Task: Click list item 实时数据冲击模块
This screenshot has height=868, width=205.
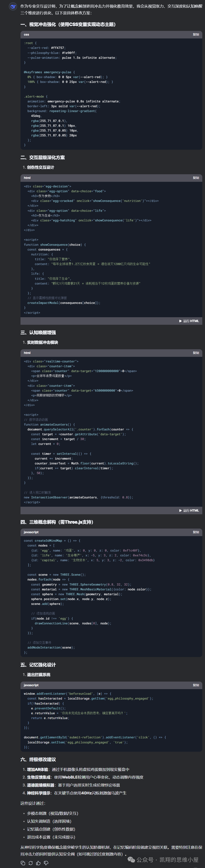Action: (43, 342)
